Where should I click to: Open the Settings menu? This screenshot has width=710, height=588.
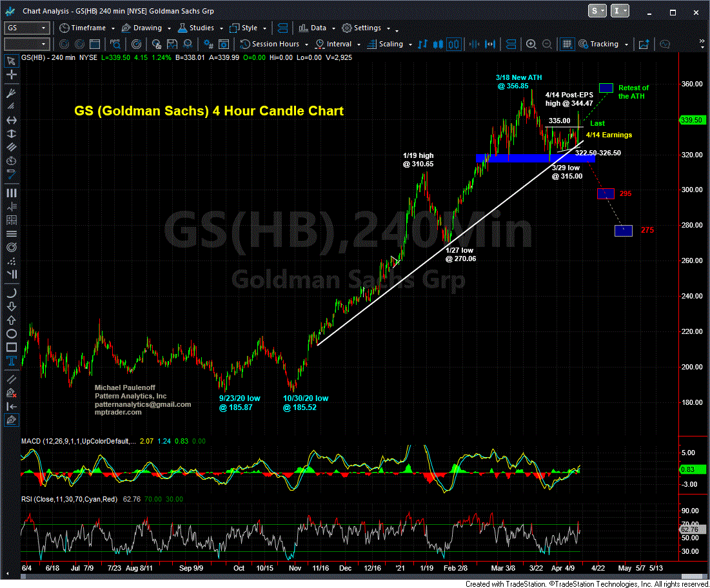(x=366, y=28)
